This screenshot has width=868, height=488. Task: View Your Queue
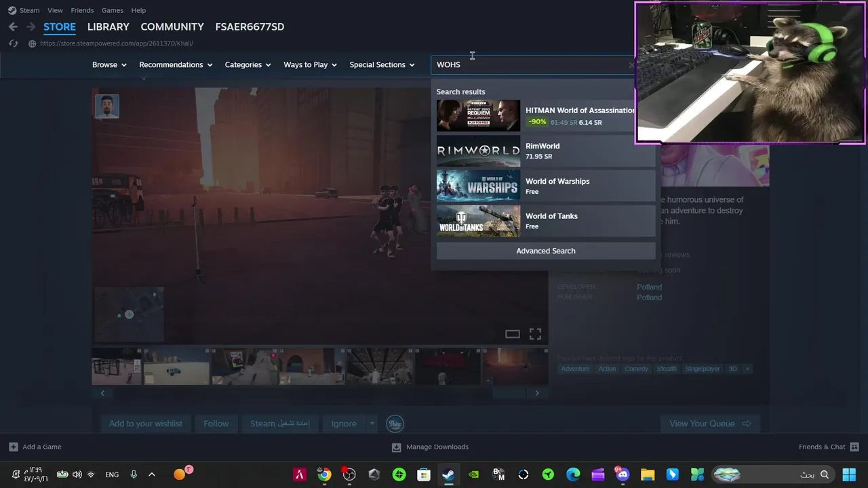[x=710, y=424]
